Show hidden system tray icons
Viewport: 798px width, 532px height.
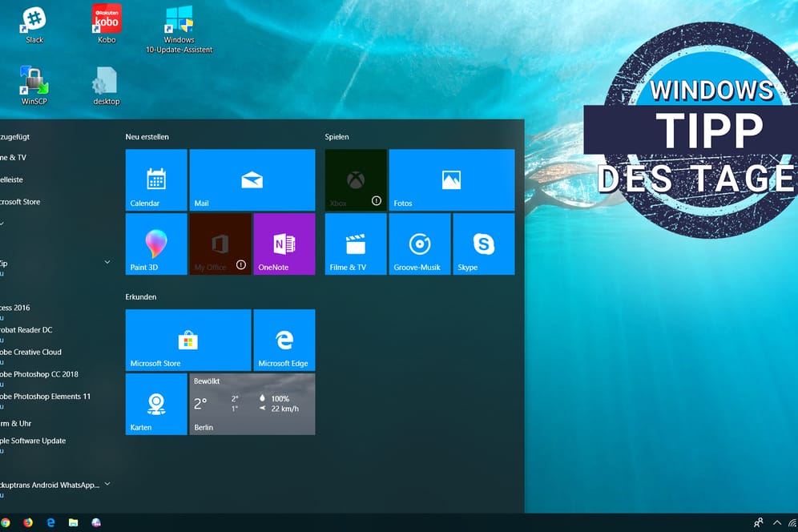(777, 522)
